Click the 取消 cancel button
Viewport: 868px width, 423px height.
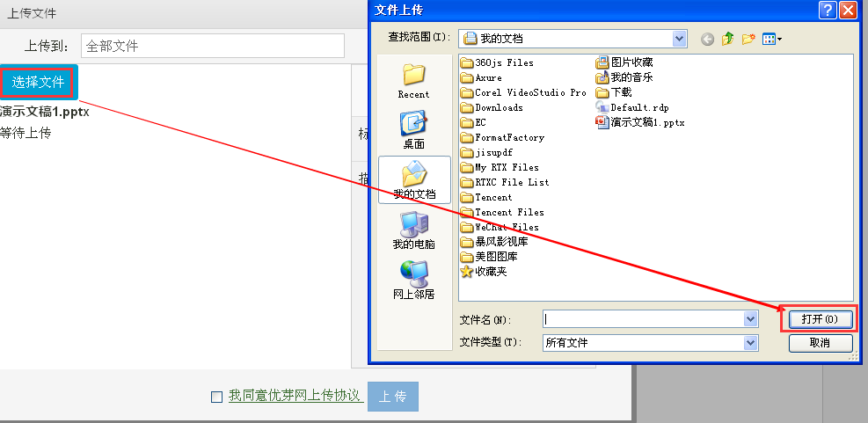pyautogui.click(x=821, y=343)
